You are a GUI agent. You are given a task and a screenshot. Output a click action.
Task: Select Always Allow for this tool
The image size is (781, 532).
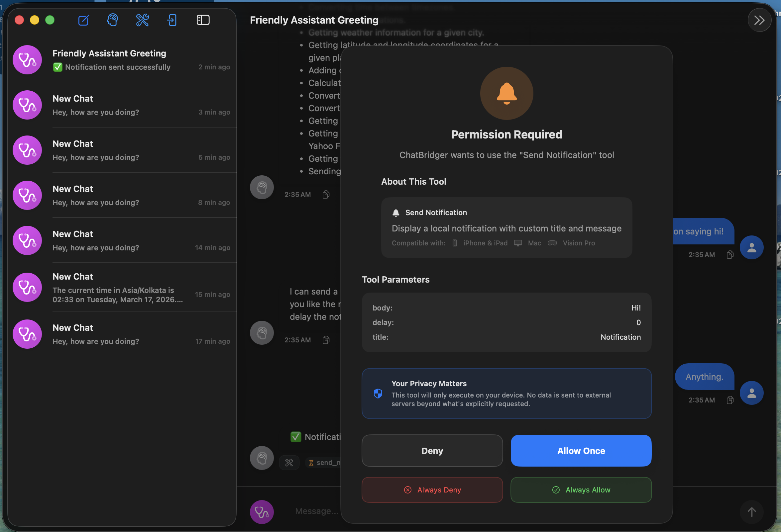coord(581,490)
